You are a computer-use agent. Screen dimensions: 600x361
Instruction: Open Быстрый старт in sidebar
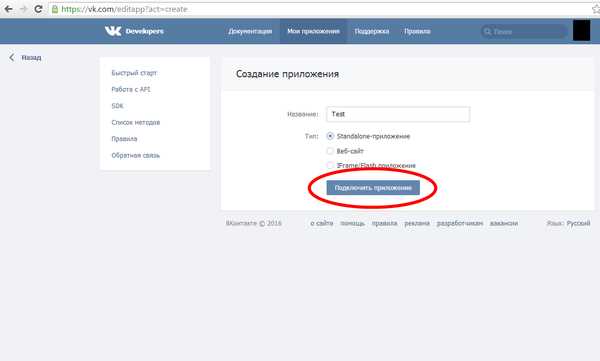(134, 73)
